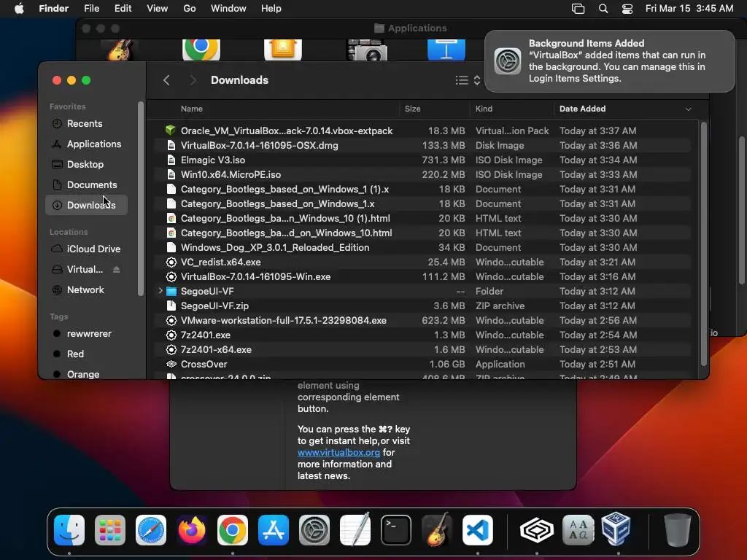Open the App Store Dock icon
The image size is (747, 560).
point(274,529)
